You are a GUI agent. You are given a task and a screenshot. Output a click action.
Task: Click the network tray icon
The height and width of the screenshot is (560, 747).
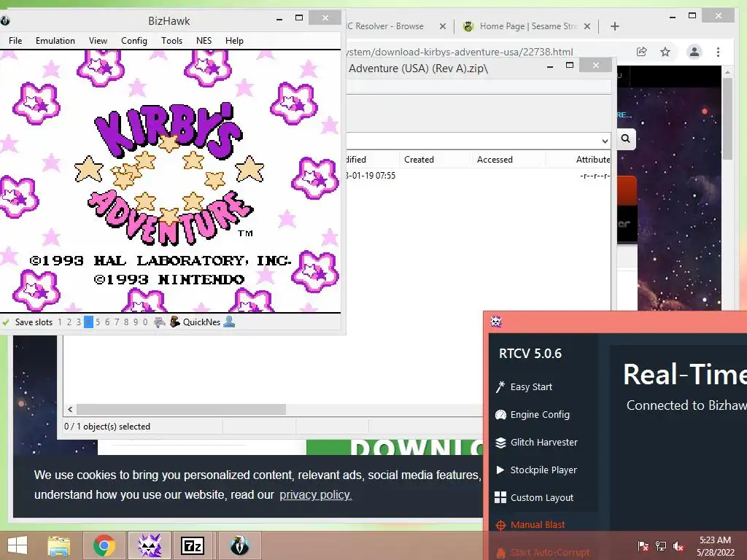click(661, 545)
